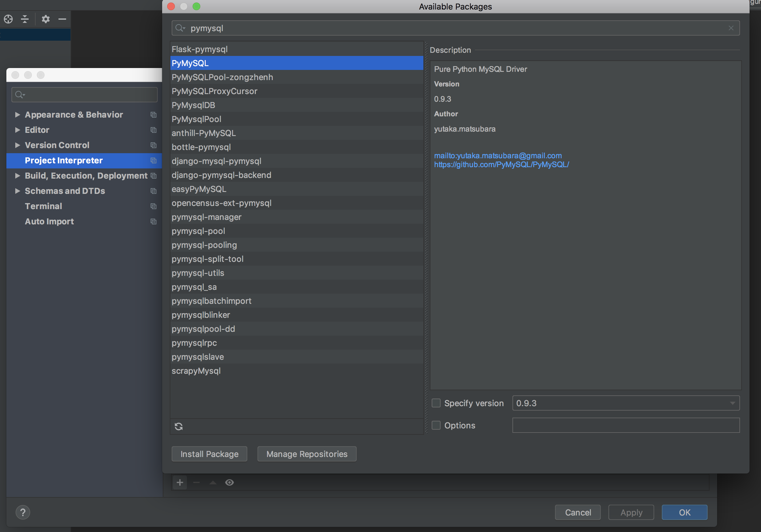
Task: Select Terminal settings page
Action: click(84, 206)
